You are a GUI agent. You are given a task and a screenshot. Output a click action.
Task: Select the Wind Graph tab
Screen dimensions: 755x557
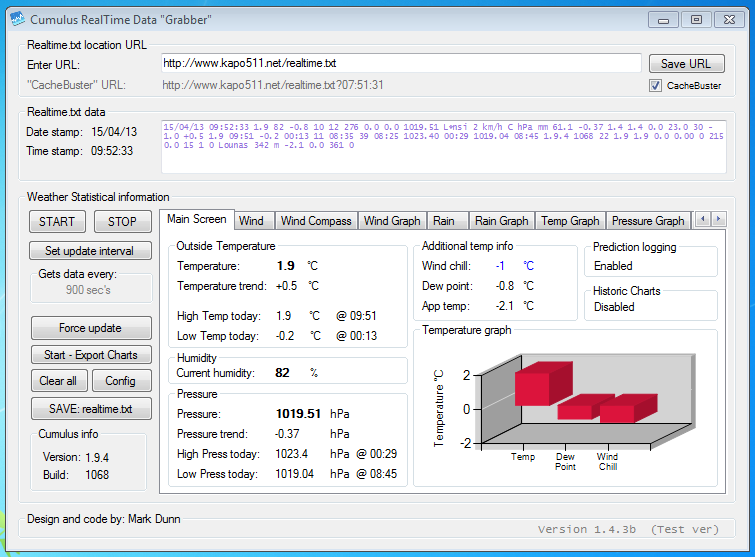point(391,221)
